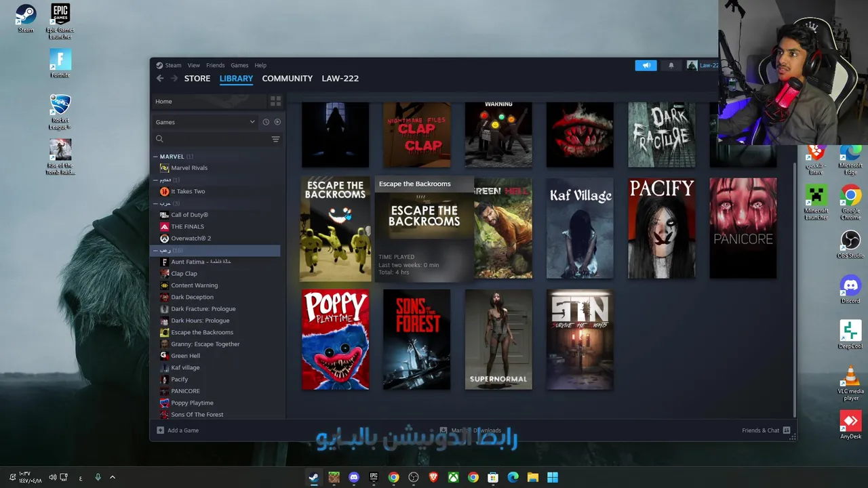The height and width of the screenshot is (488, 868).
Task: Select Overwatch 2 in the game list
Action: pos(191,239)
